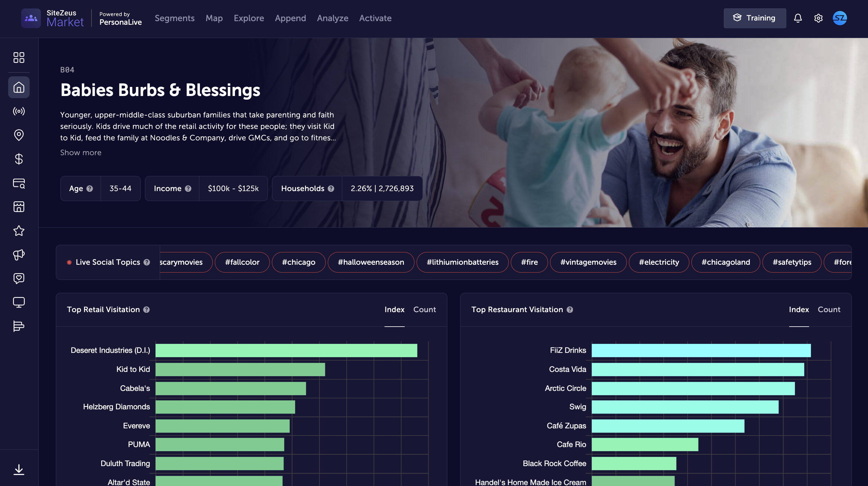Select the location pin sidebar icon

click(19, 135)
